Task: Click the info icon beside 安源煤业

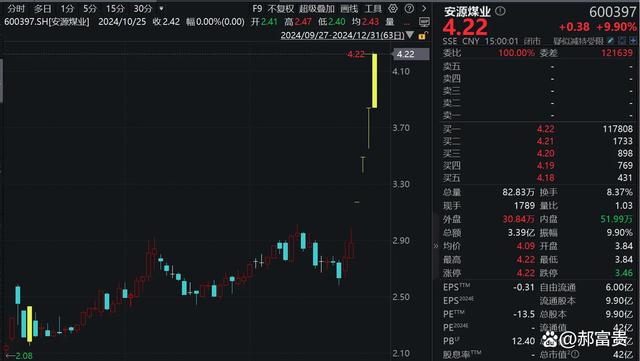Action: point(500,11)
